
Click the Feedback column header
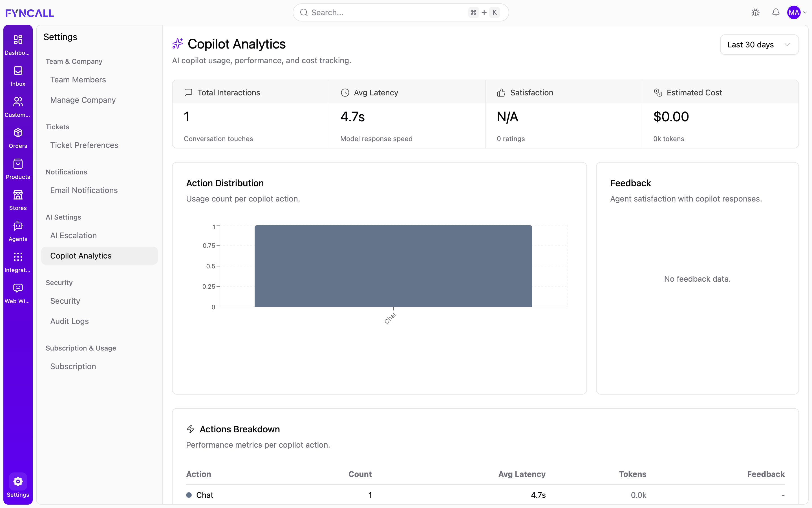coord(766,474)
